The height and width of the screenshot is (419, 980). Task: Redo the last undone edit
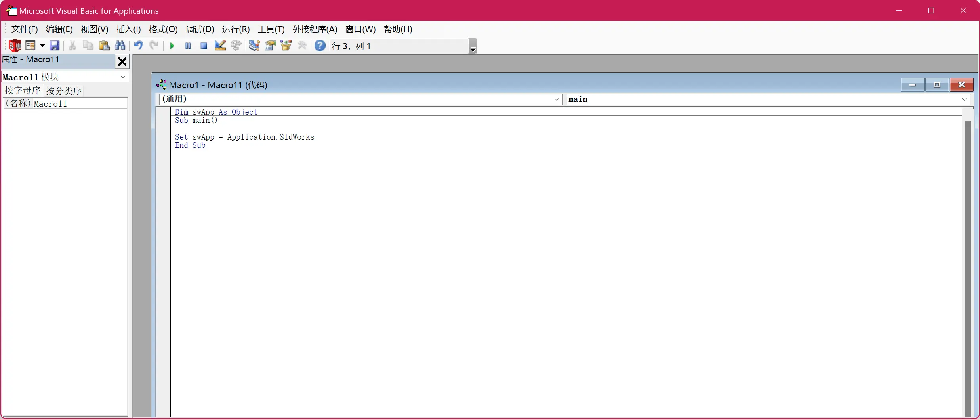(154, 46)
